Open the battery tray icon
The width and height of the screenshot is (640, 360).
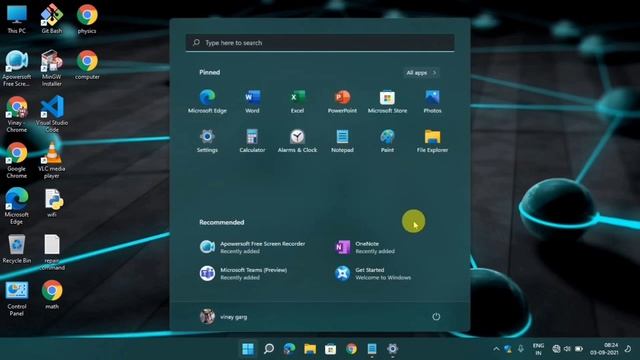[578, 349]
